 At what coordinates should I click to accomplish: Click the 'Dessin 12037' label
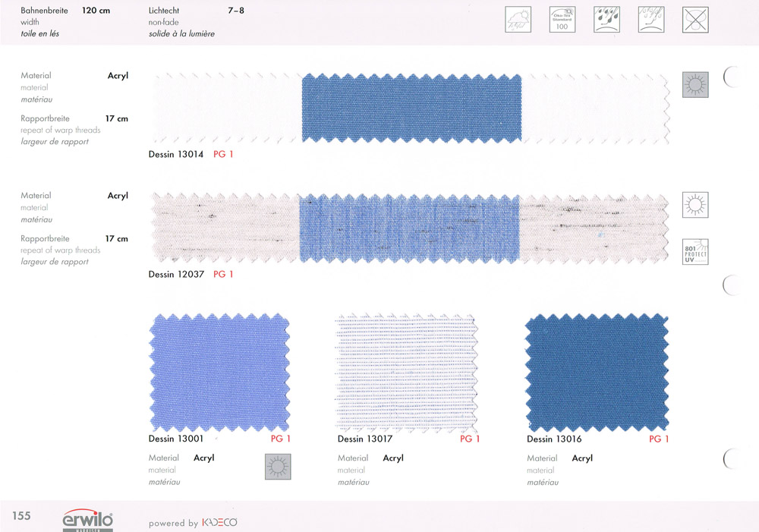176,274
